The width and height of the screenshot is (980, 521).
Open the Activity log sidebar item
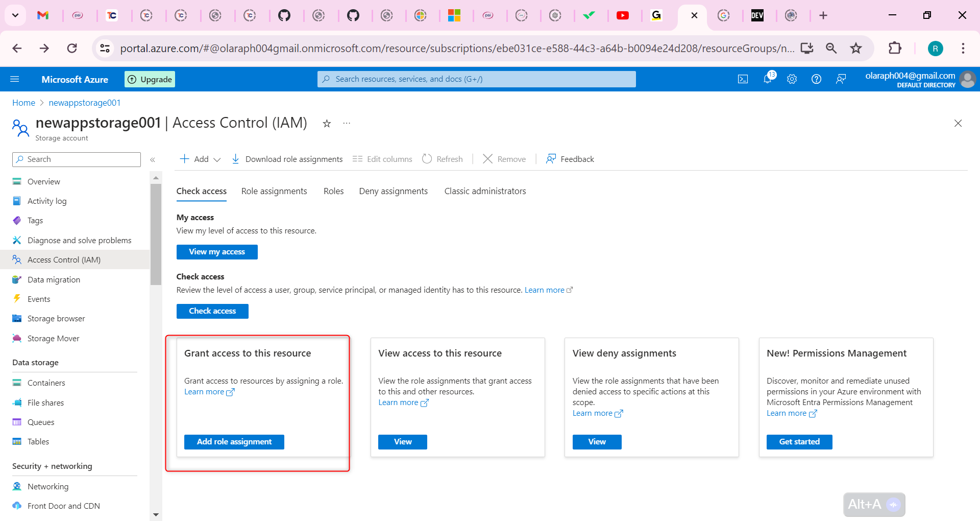point(46,201)
